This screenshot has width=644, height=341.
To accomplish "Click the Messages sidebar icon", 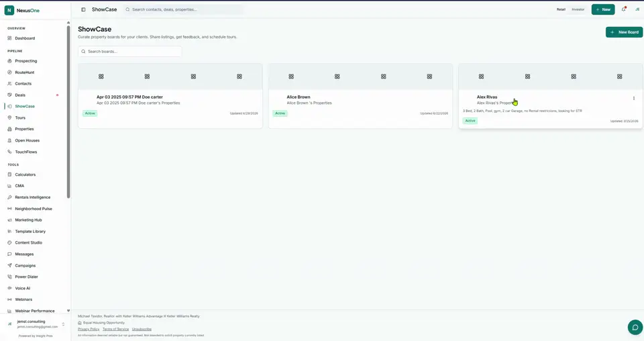I will [x=9, y=254].
